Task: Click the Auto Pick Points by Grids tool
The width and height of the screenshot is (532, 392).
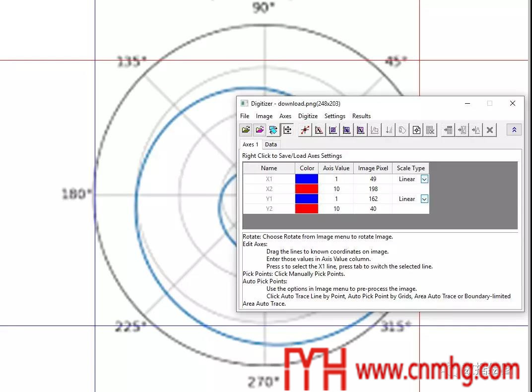Action: (333, 130)
